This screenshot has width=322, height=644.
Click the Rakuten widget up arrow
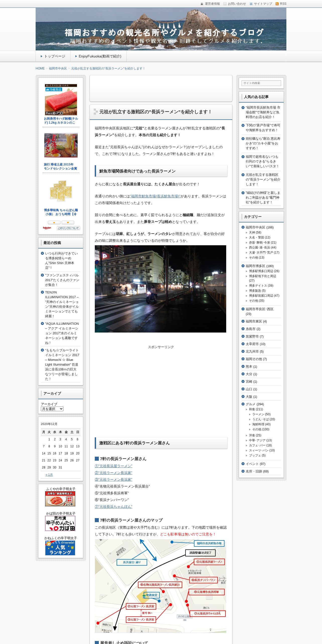(x=54, y=222)
